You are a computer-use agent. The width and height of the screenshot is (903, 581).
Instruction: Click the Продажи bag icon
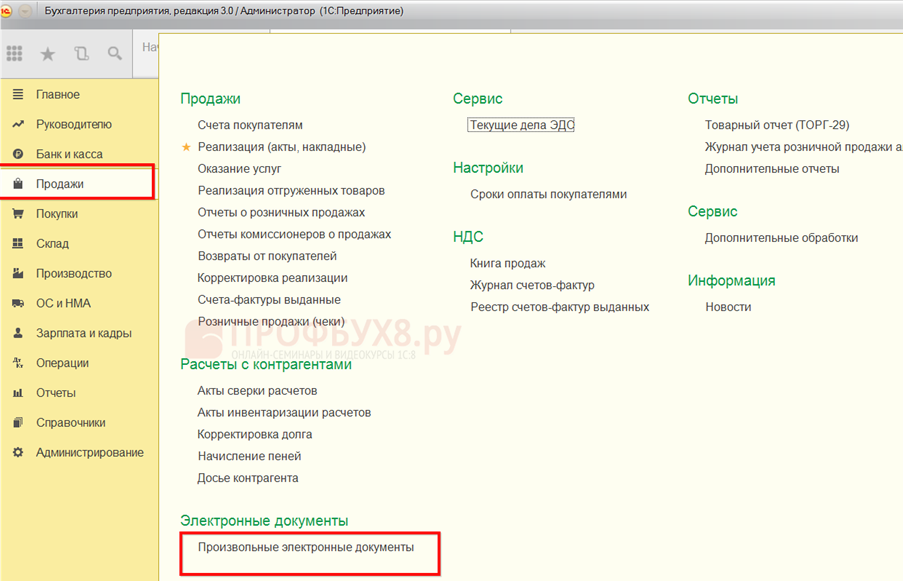[x=18, y=184]
